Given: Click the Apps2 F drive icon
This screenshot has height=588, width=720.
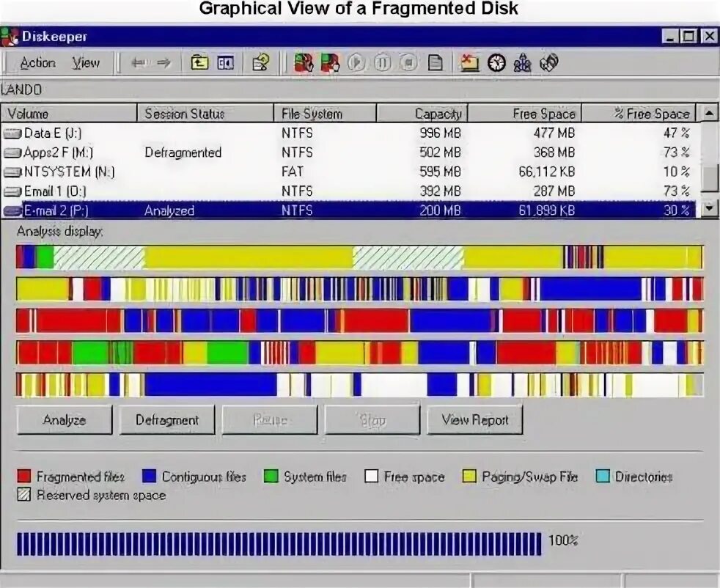Looking at the screenshot, I should click(x=12, y=152).
